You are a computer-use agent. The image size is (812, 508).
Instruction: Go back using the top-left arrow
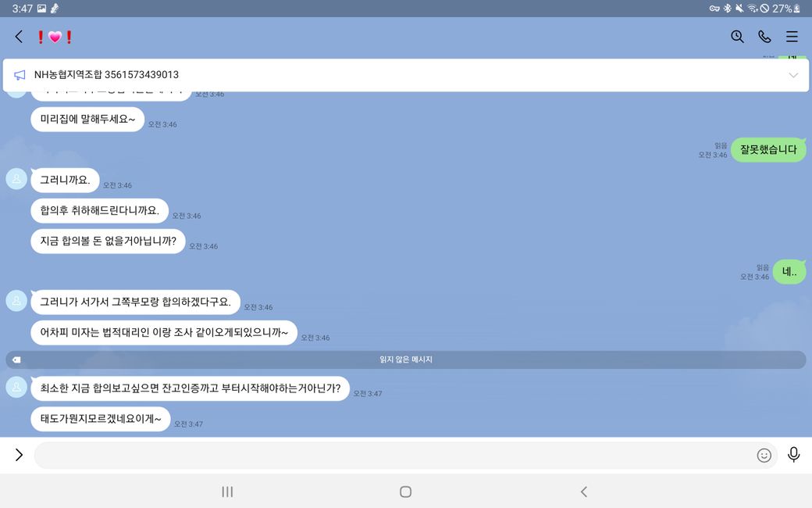[20, 37]
